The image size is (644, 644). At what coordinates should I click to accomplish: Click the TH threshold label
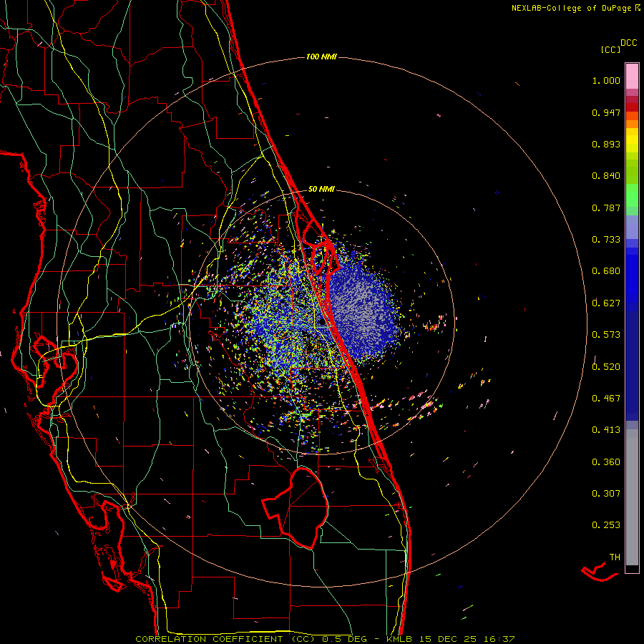(x=615, y=557)
